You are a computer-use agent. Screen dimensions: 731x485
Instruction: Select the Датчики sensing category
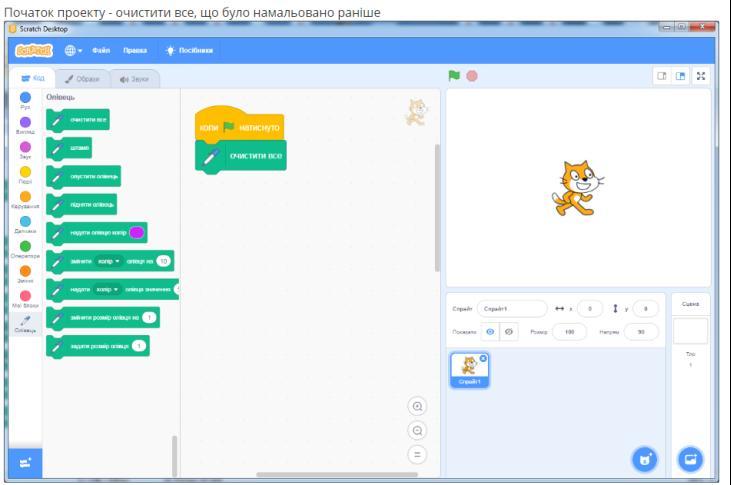25,224
